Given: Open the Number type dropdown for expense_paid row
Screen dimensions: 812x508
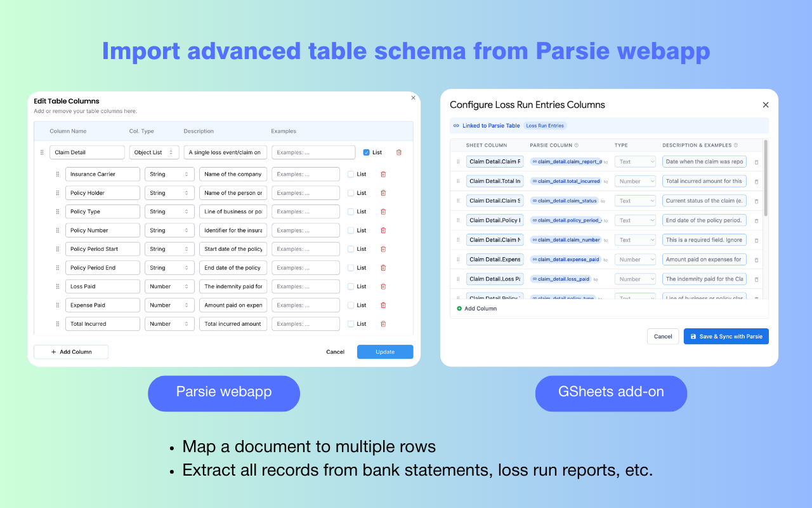Looking at the screenshot, I should pyautogui.click(x=635, y=260).
